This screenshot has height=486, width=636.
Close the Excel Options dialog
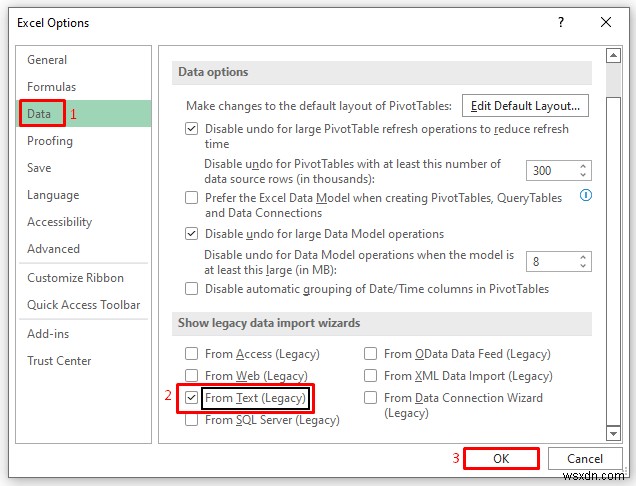[x=606, y=22]
